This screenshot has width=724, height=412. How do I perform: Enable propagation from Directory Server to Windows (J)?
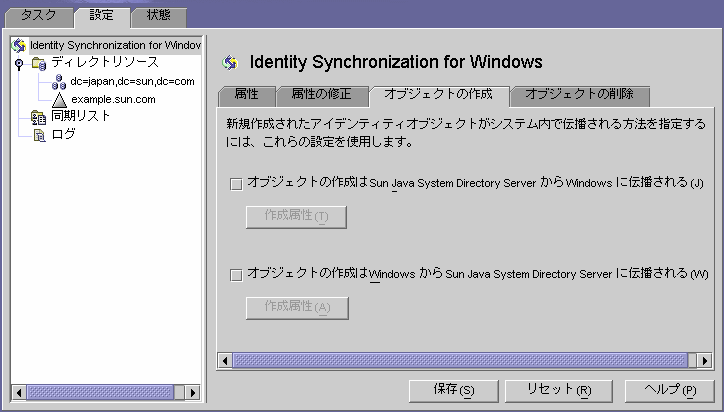236,184
